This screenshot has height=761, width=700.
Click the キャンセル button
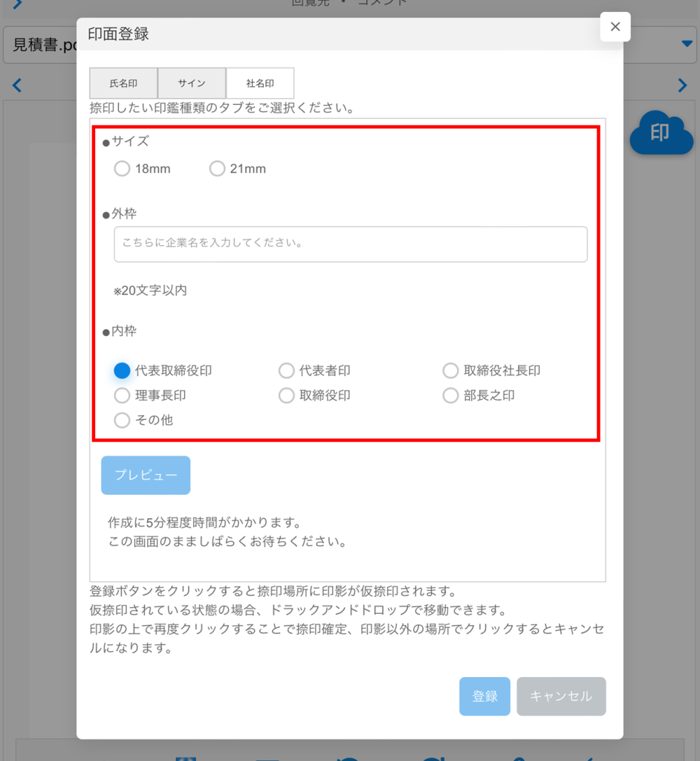561,696
